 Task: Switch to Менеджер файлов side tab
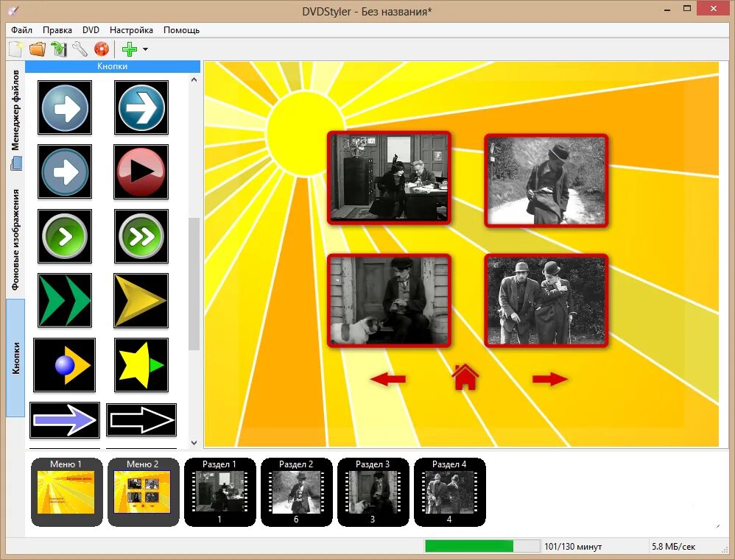click(15, 119)
